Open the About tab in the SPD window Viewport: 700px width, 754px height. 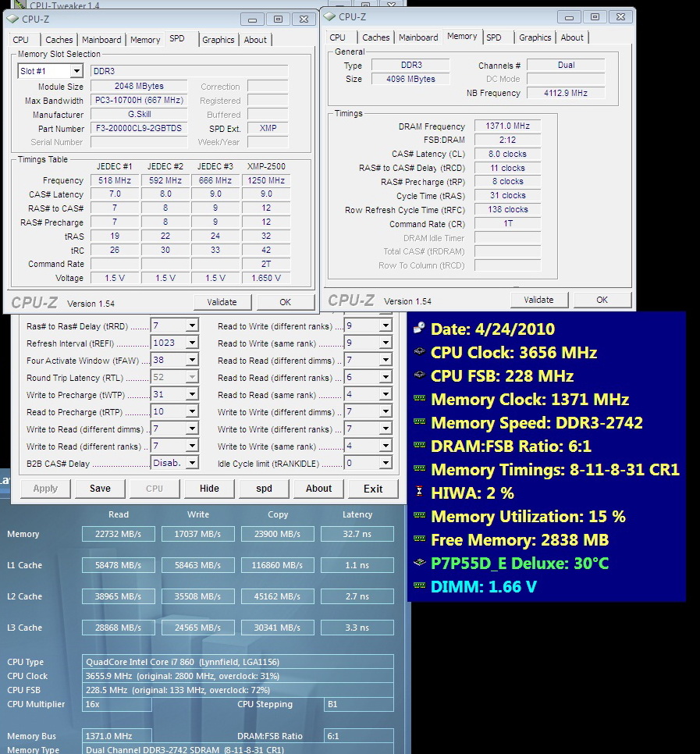tap(255, 40)
